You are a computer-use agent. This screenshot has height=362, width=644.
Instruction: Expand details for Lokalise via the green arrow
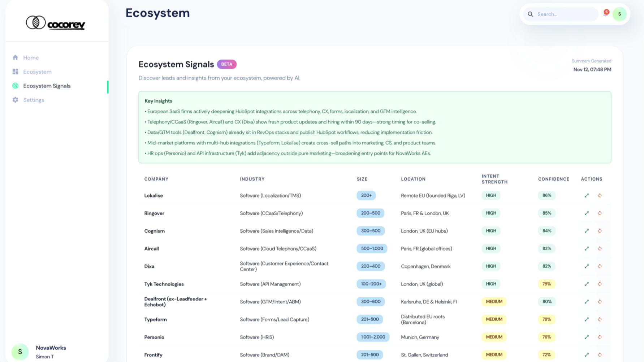click(587, 195)
